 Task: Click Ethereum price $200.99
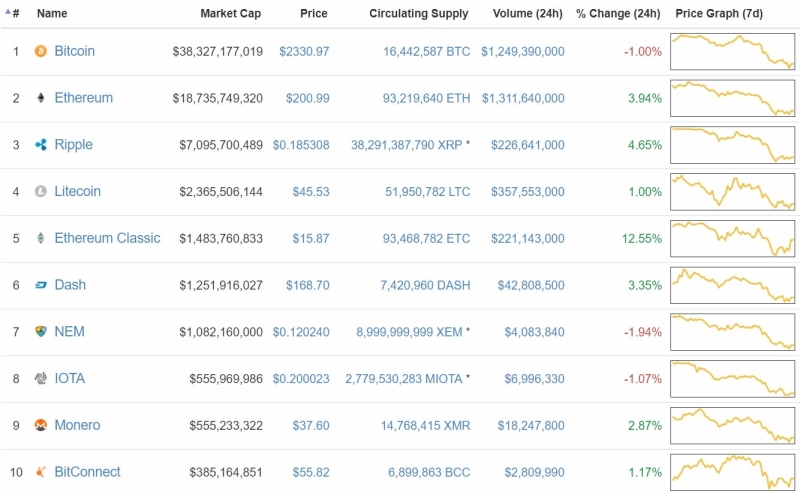[x=308, y=98]
